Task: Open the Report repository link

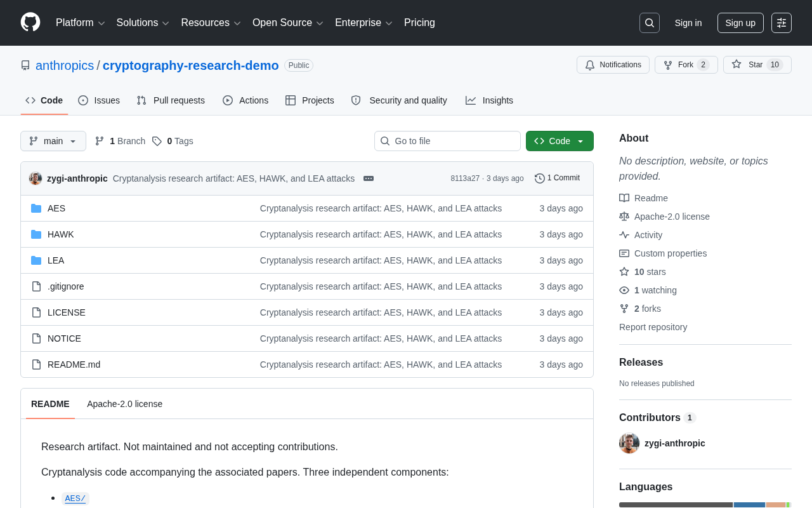Action: pyautogui.click(x=653, y=327)
